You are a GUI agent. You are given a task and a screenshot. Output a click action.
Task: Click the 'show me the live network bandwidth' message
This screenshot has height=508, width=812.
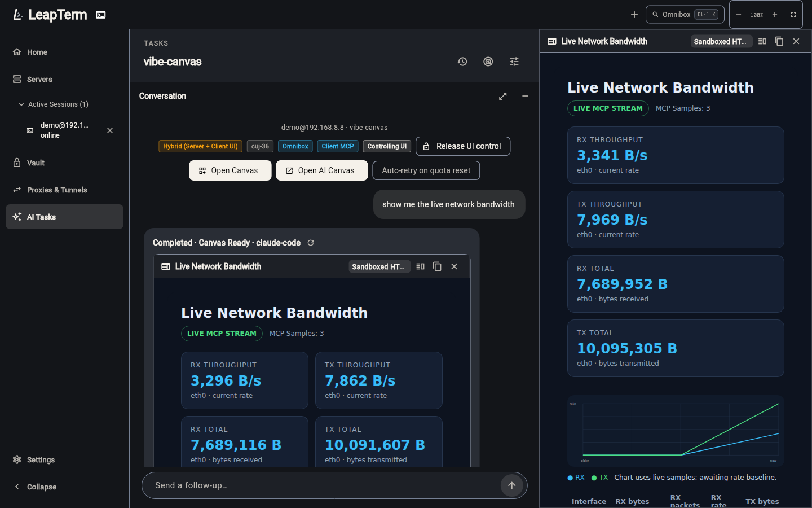pyautogui.click(x=449, y=204)
